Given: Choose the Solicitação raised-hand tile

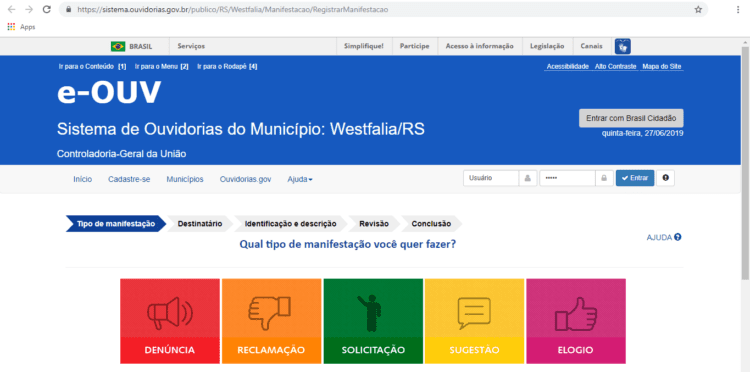Looking at the screenshot, I should tap(373, 321).
